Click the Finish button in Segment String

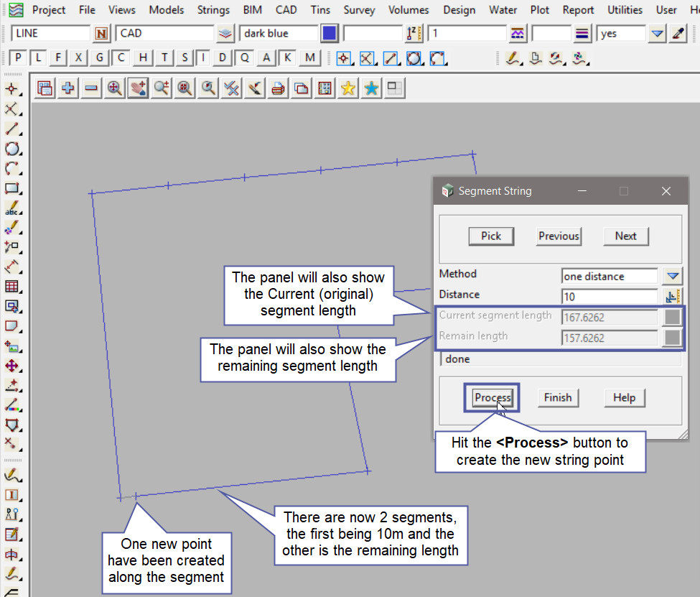pyautogui.click(x=557, y=397)
